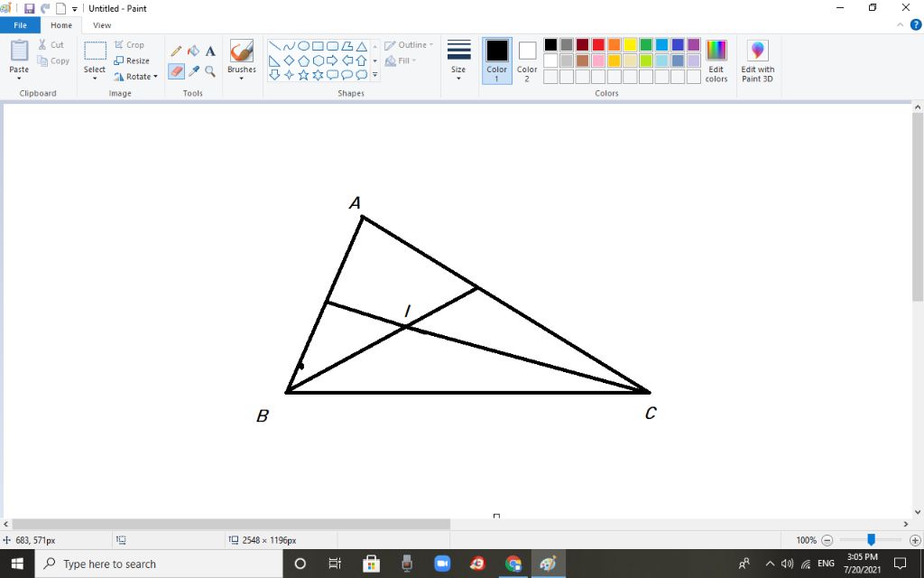Activate Color 2 background selector
Image resolution: width=924 pixels, height=578 pixels.
[527, 61]
